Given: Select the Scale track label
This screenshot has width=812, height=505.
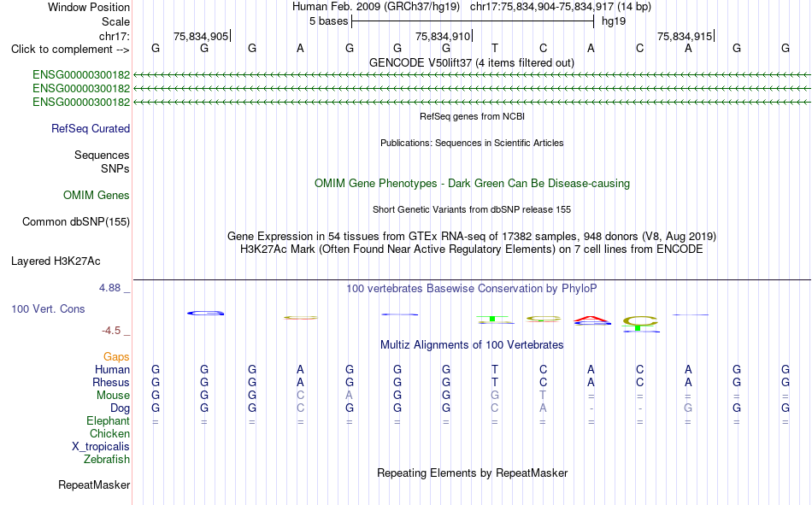Looking at the screenshot, I should (x=115, y=21).
